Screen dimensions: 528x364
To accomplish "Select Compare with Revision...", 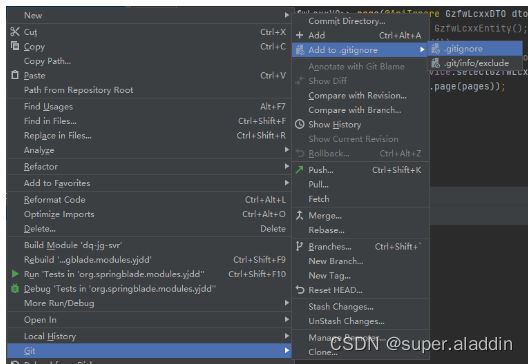I will coord(357,95).
